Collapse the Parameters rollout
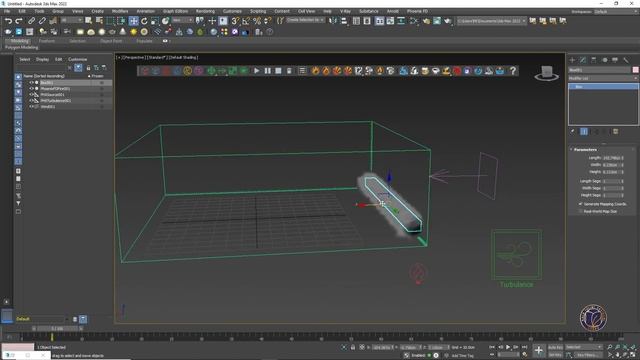640x360 pixels. coord(585,150)
